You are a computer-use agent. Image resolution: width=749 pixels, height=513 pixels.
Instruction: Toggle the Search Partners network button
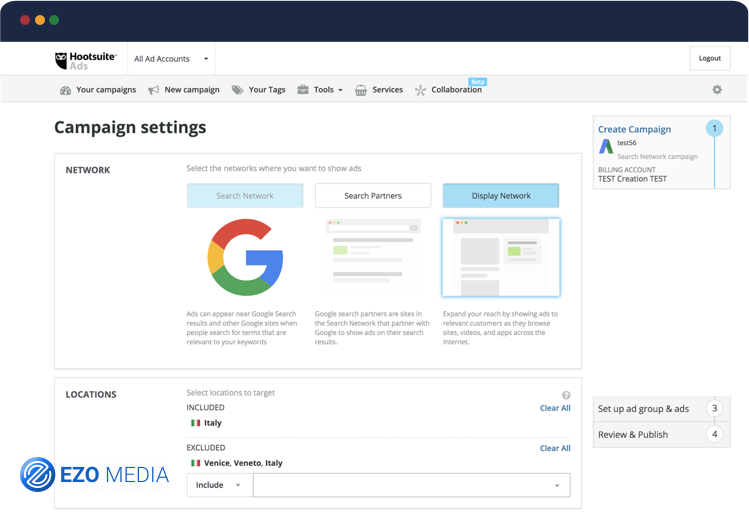click(373, 195)
